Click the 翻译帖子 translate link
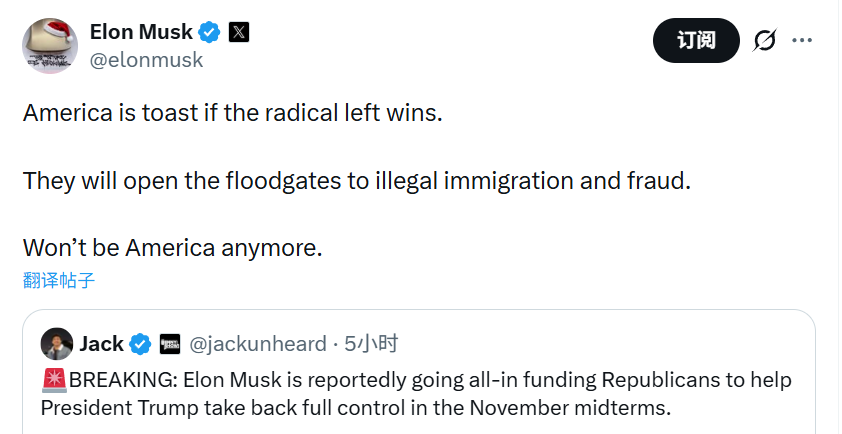Image resolution: width=842 pixels, height=434 pixels. pyautogui.click(x=59, y=280)
